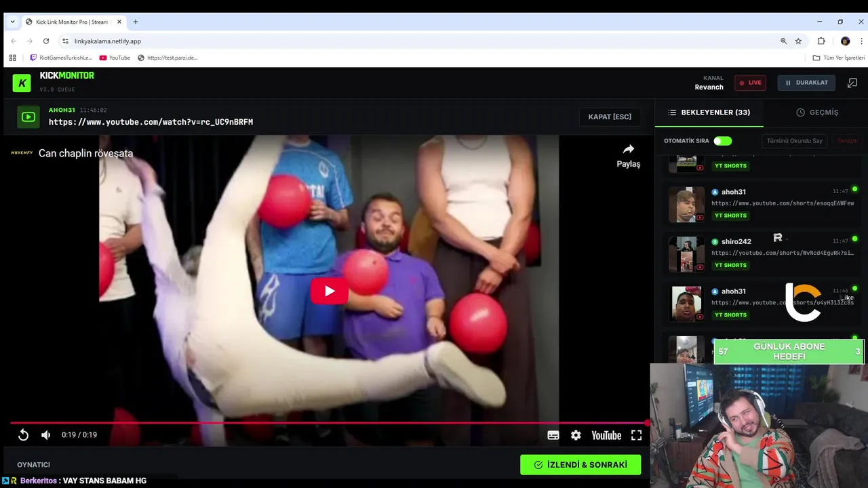Click the Günlük Abone Hedefi overlay bar

pos(789,352)
